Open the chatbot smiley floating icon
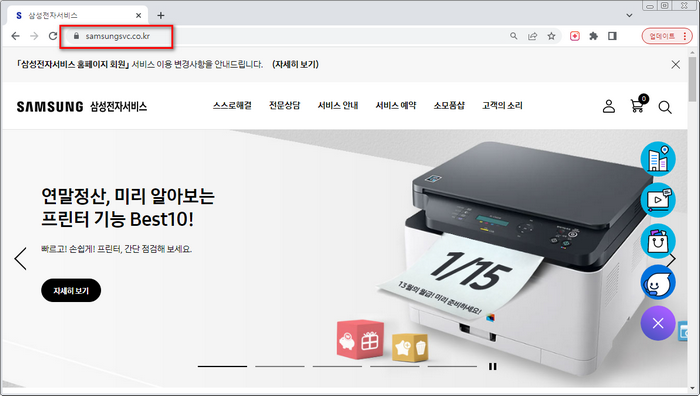 point(658,283)
